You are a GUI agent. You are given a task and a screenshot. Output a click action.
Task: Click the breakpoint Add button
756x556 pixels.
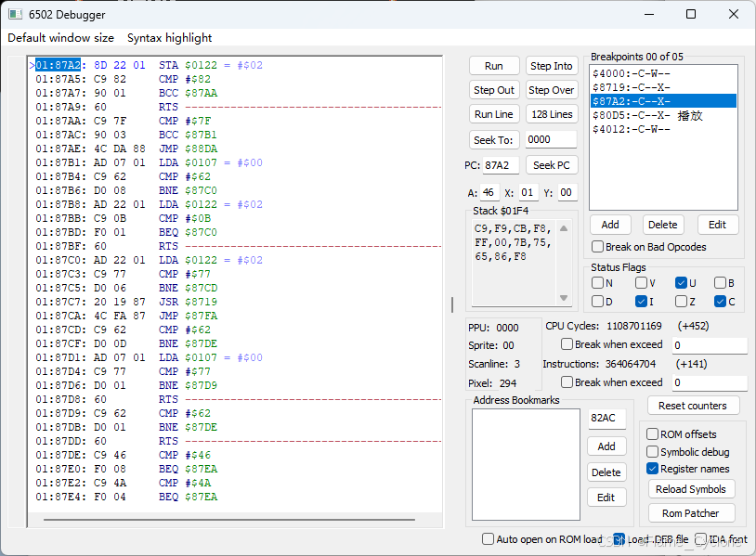(x=610, y=225)
